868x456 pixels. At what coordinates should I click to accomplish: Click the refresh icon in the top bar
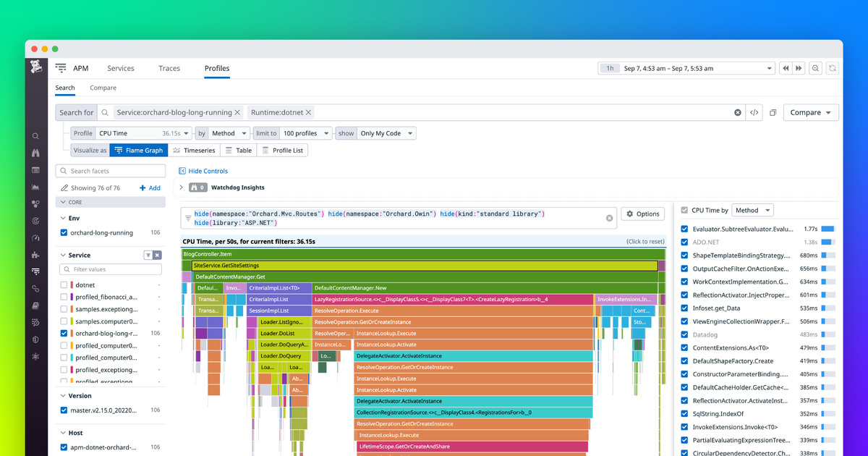[833, 68]
